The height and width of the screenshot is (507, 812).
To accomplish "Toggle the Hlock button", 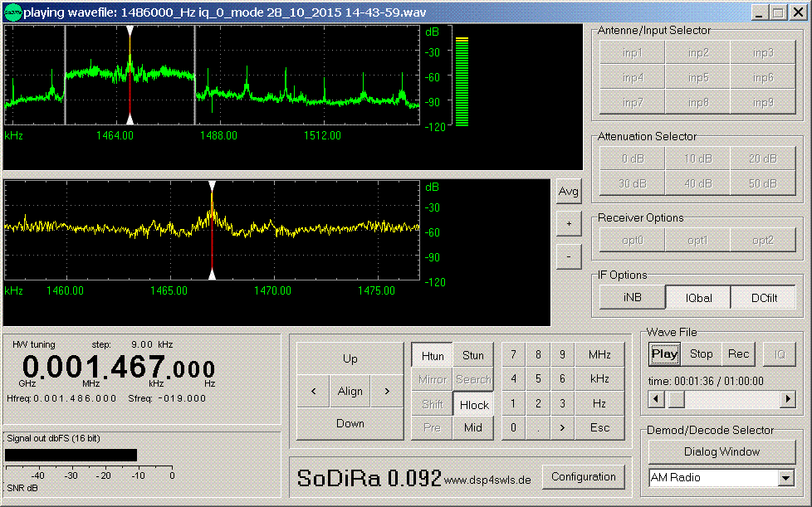I will (x=474, y=405).
